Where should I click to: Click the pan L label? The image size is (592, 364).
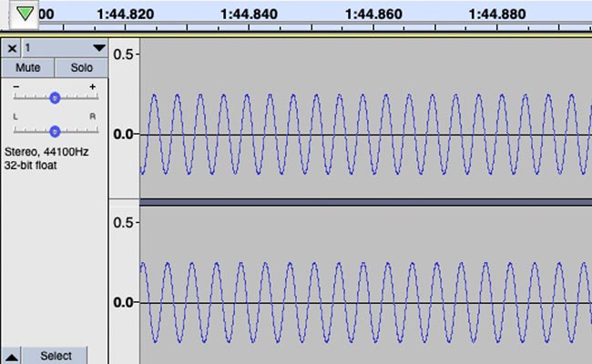click(x=15, y=116)
